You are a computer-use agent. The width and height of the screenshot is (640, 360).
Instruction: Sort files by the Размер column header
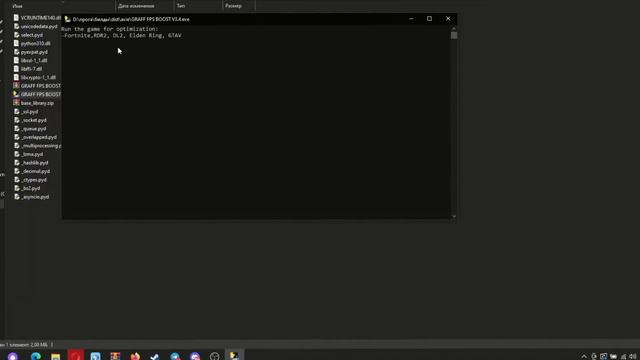pyautogui.click(x=233, y=6)
